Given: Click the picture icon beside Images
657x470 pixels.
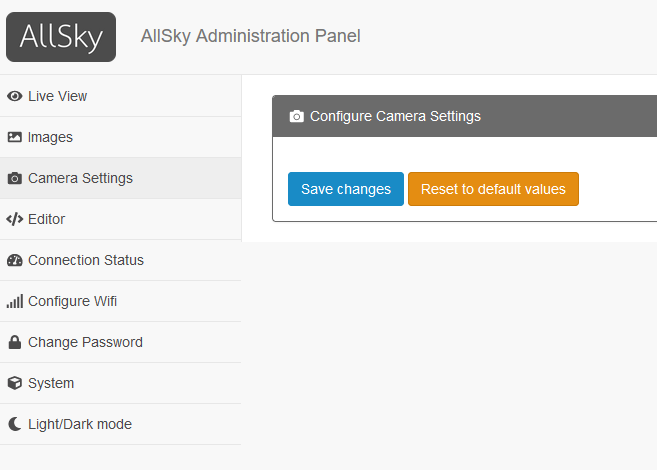Looking at the screenshot, I should pyautogui.click(x=15, y=137).
